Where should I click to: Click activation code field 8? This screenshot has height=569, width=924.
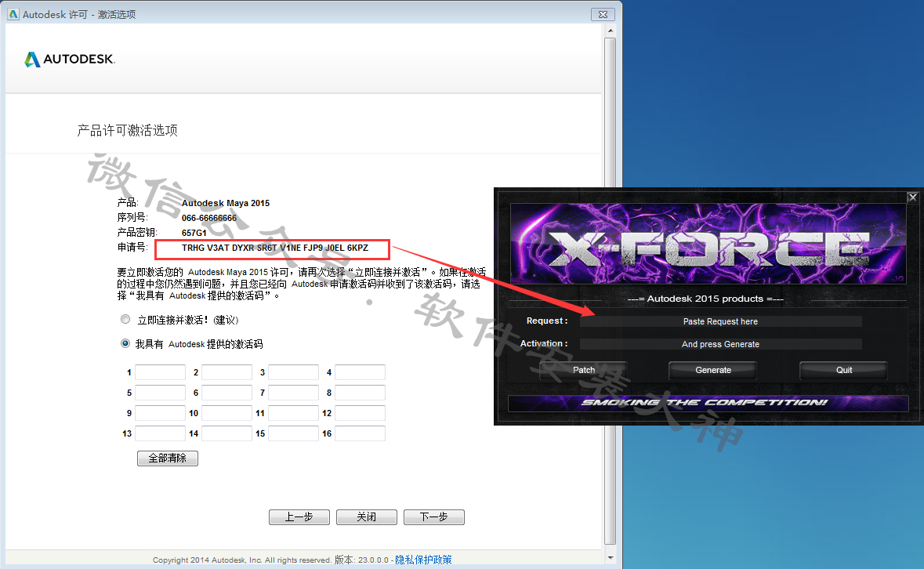[360, 393]
